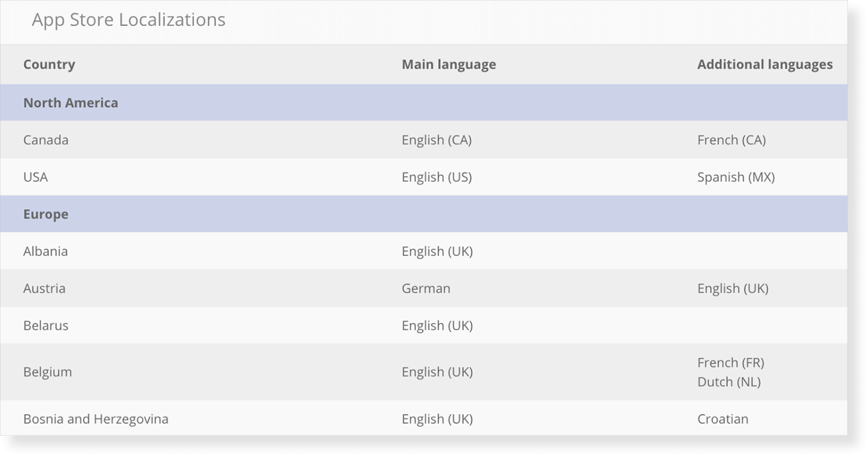The image size is (868, 456).
Task: Click French (CA) in Canada's row
Action: tap(731, 140)
